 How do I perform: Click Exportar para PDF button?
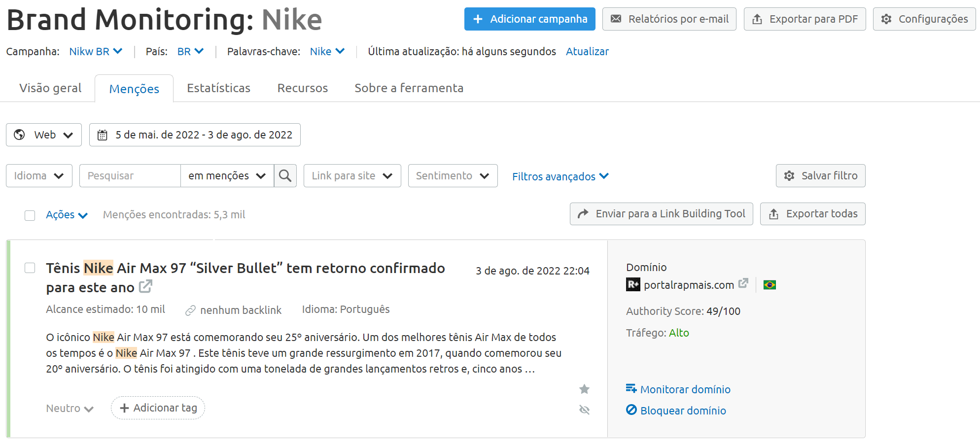(805, 19)
